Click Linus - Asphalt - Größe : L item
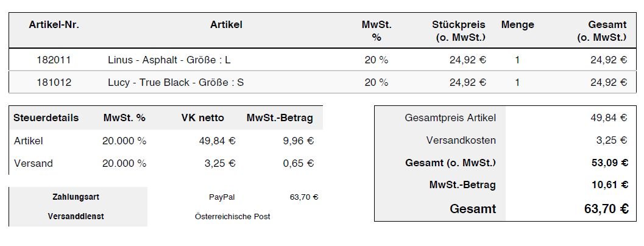Image resolution: width=644 pixels, height=246 pixels. point(169,60)
